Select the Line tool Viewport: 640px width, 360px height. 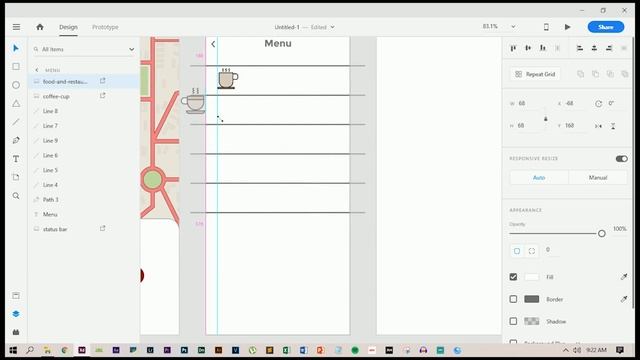coord(16,122)
